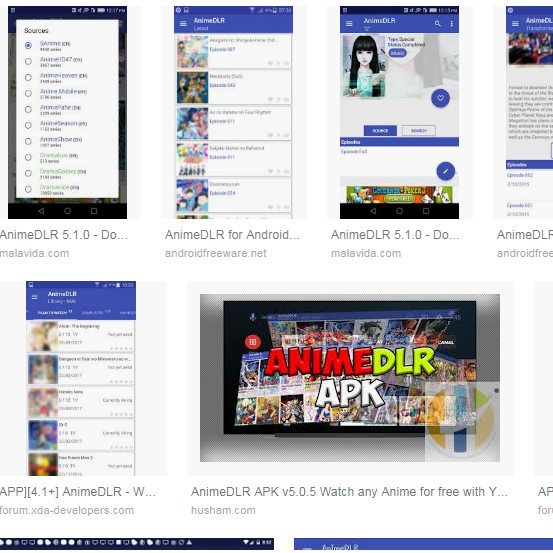Viewport: 553px width, 553px height.
Task: Tap Android home circle below Sources dialog
Action: click(x=67, y=211)
